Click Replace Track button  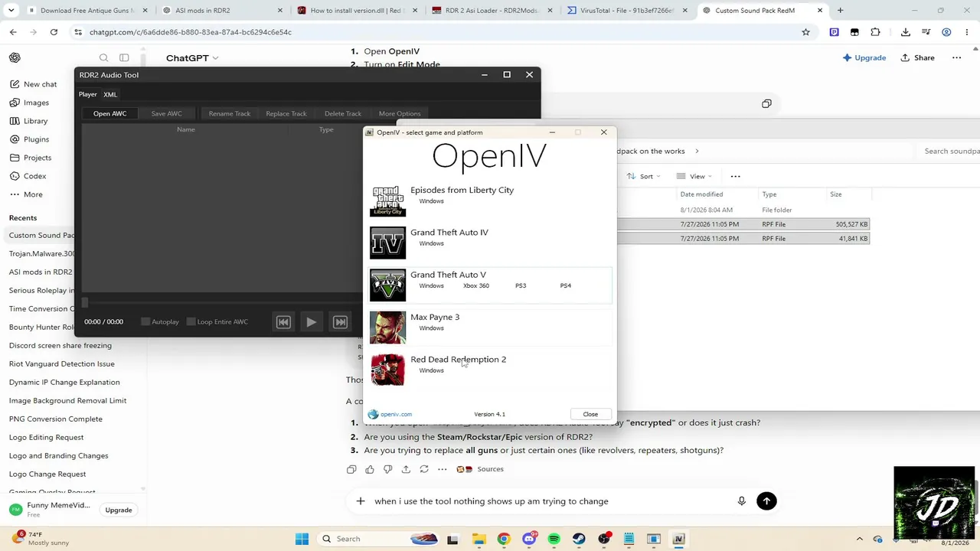pyautogui.click(x=286, y=113)
